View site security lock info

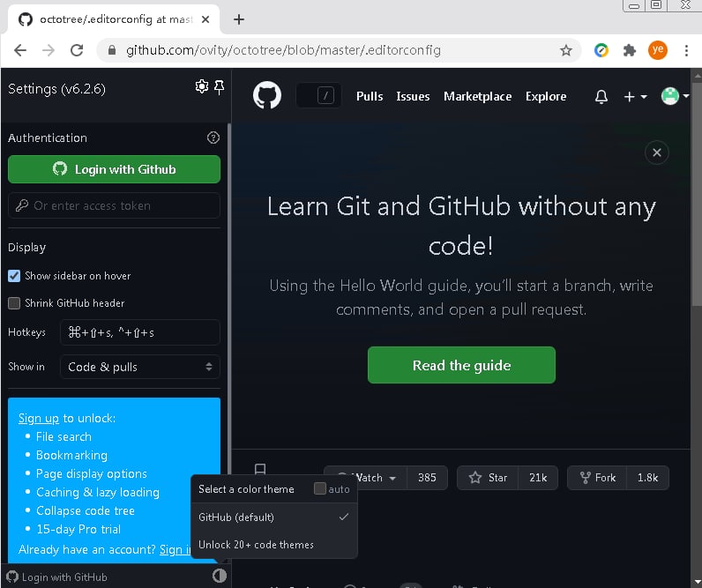pos(112,50)
